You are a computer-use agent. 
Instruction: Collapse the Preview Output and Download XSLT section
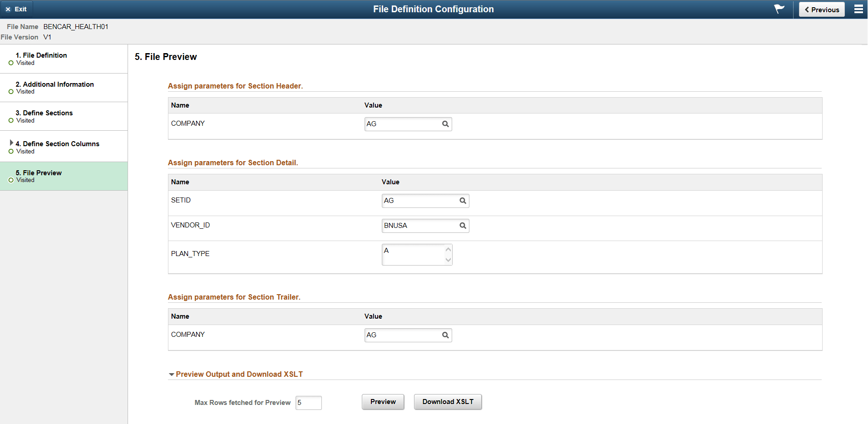pyautogui.click(x=171, y=374)
